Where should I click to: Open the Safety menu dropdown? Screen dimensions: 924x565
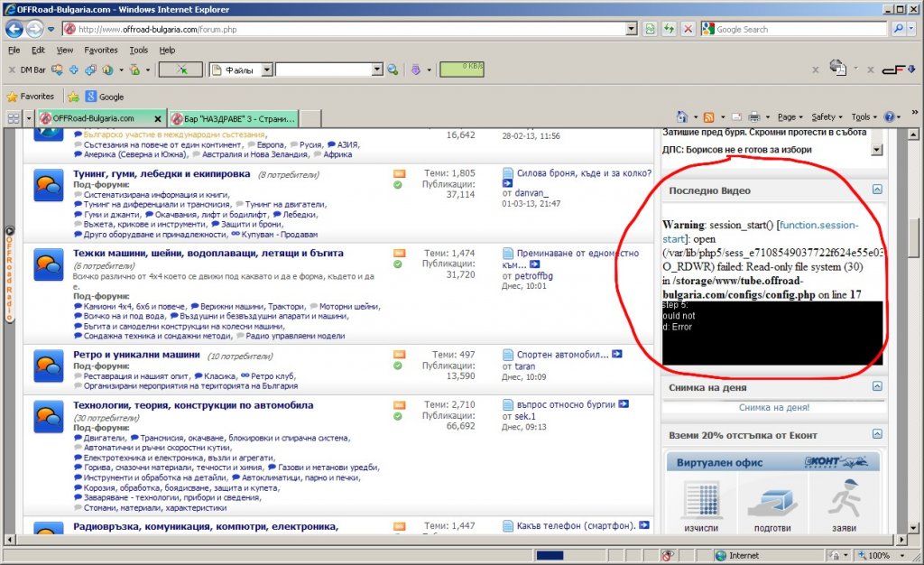pyautogui.click(x=827, y=116)
